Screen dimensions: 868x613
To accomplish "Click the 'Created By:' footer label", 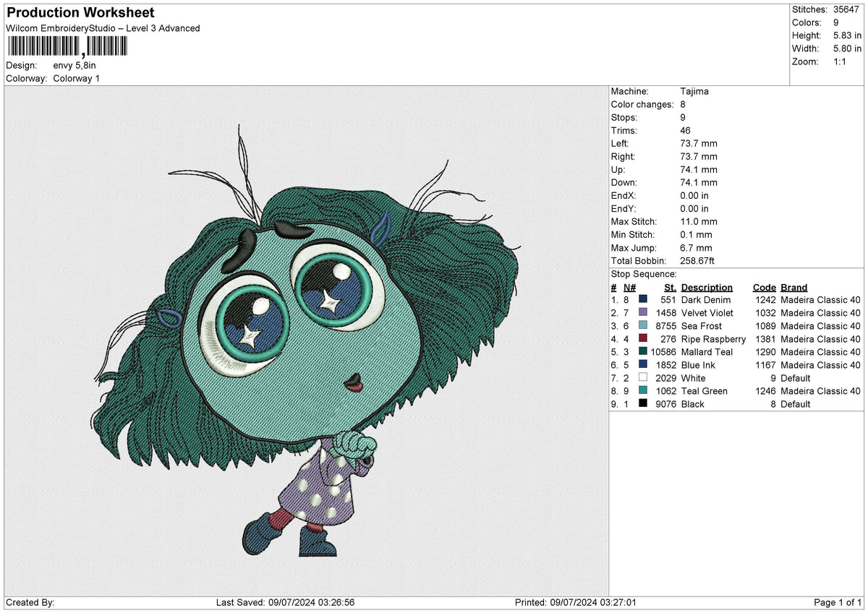I will 30,603.
